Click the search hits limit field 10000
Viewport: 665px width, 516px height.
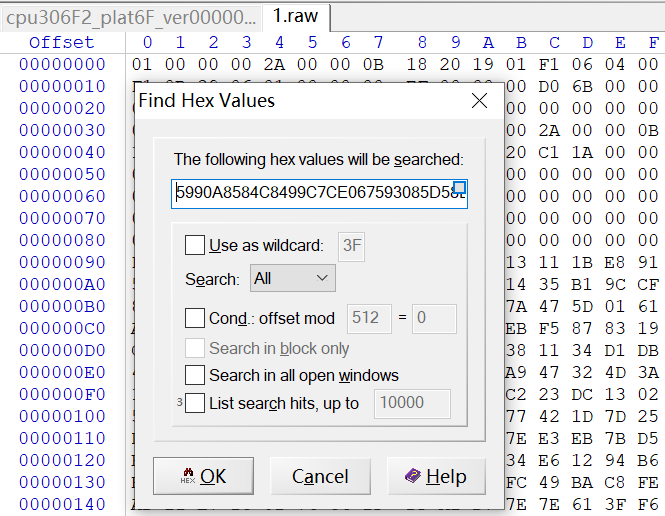[x=411, y=404]
